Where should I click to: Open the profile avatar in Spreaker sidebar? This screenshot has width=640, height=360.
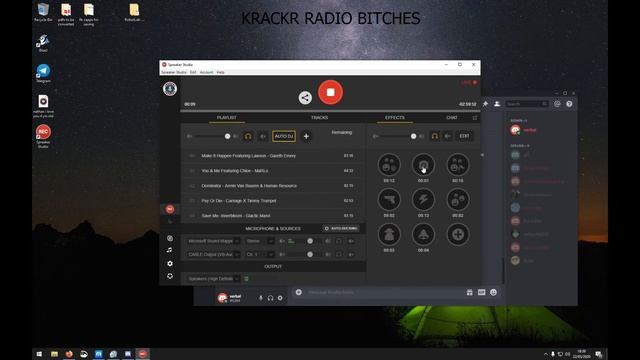(170, 89)
